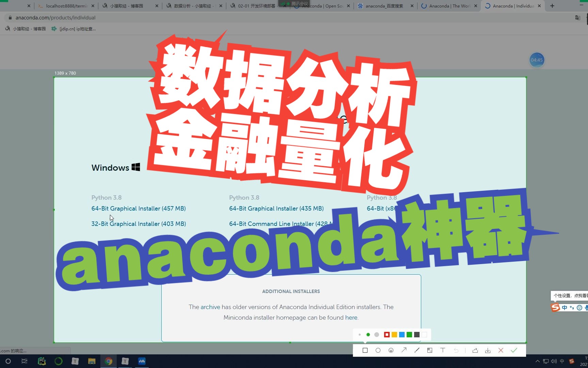Open PyCharm from the taskbar
Screen dimensions: 588x368
(42, 361)
